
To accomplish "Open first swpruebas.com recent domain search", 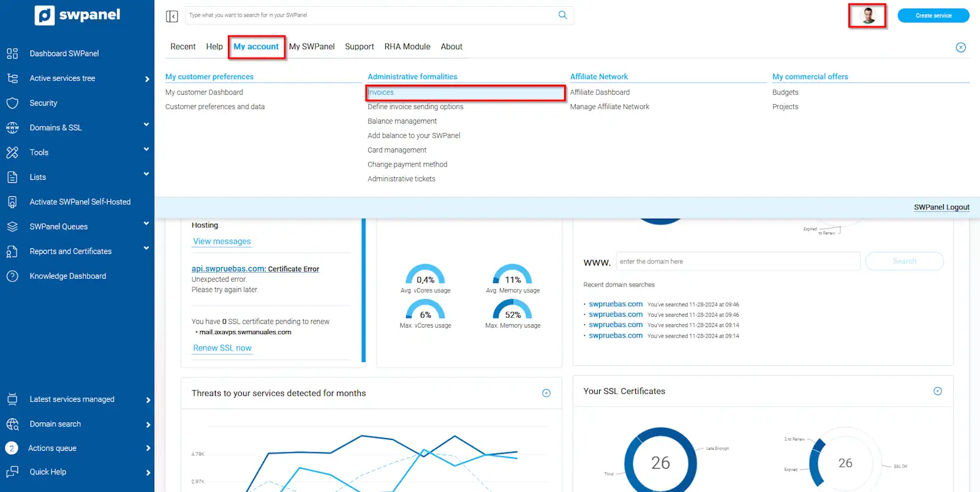I will tap(616, 304).
